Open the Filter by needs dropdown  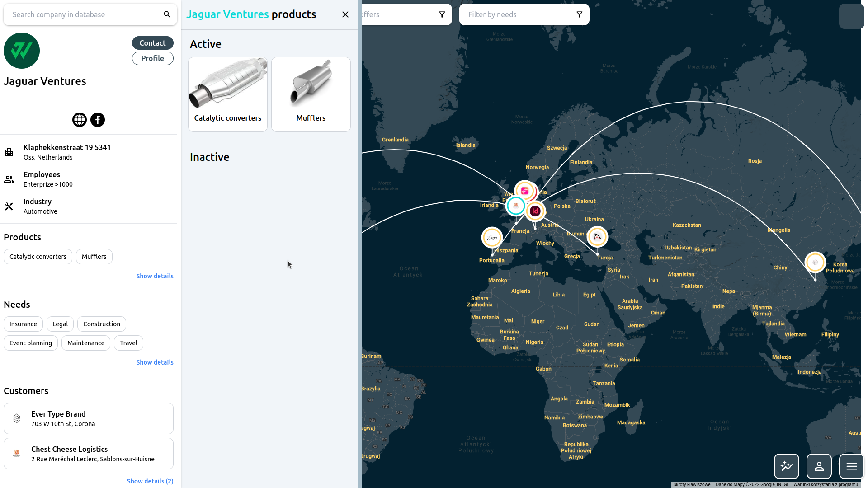(x=524, y=14)
